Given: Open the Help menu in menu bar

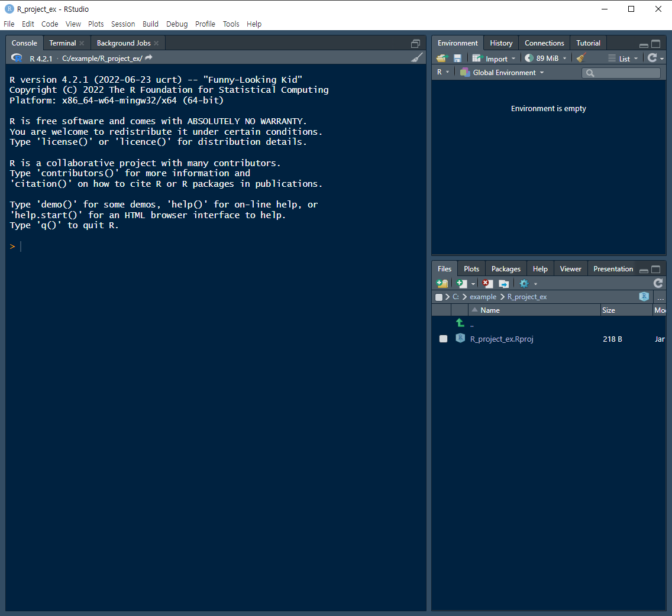Looking at the screenshot, I should pyautogui.click(x=254, y=24).
